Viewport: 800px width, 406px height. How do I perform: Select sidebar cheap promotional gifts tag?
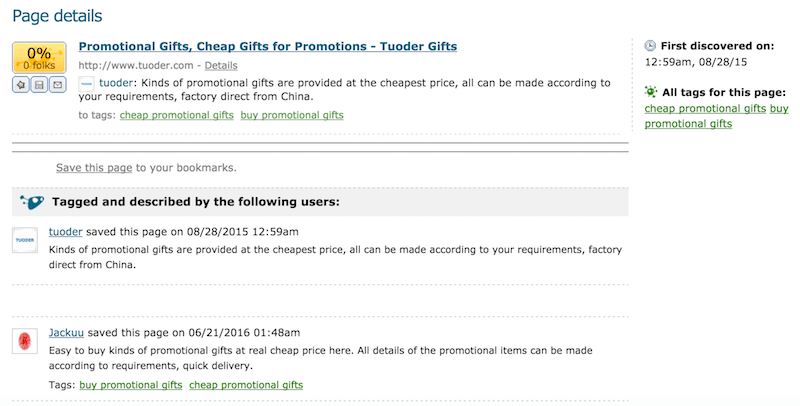(x=705, y=109)
